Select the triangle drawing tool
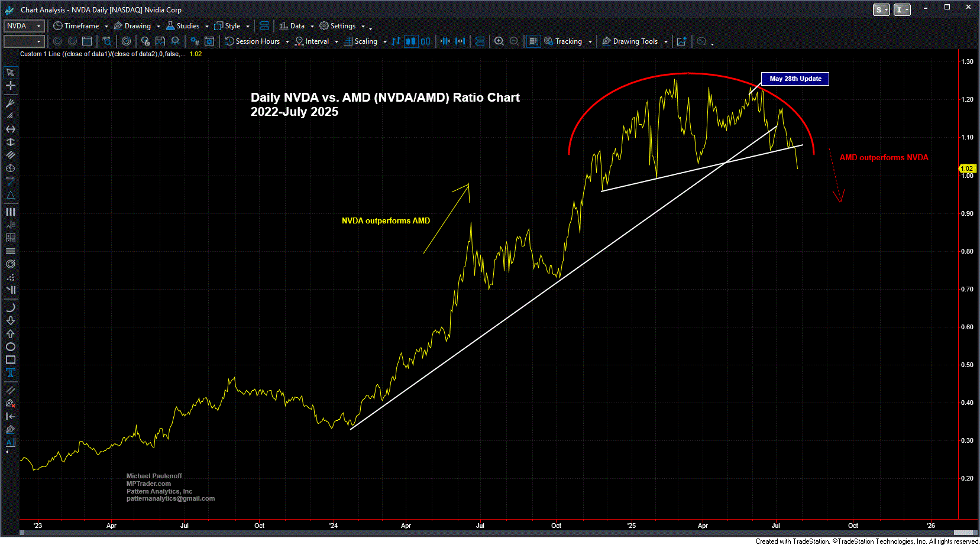This screenshot has height=545, width=980. coord(10,195)
